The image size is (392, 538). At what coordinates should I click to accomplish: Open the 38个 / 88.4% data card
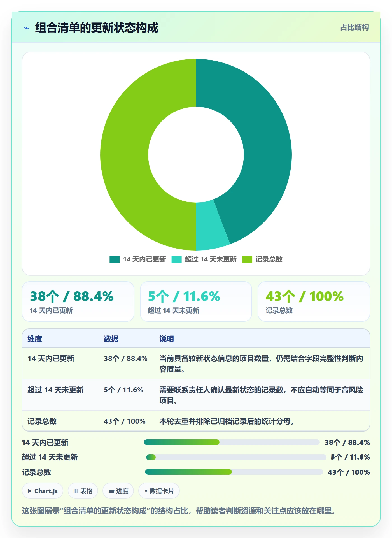(x=78, y=302)
